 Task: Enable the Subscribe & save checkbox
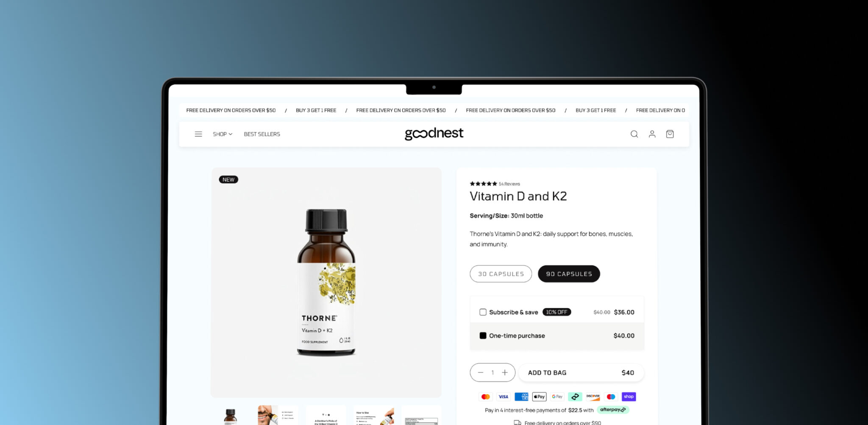point(483,312)
